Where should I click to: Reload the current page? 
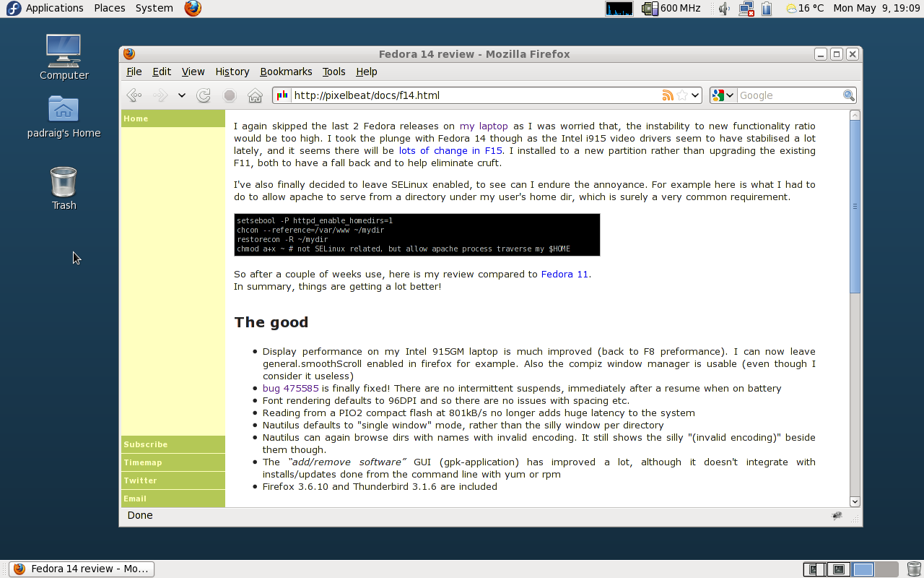pyautogui.click(x=204, y=95)
